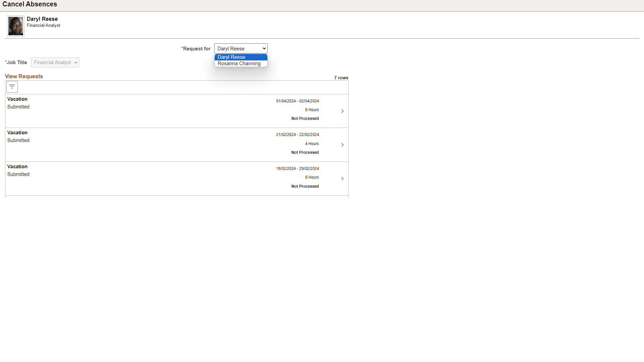Screen dimensions: 644x362
Task: Click the Cancel Absences page title
Action: tap(30, 4)
